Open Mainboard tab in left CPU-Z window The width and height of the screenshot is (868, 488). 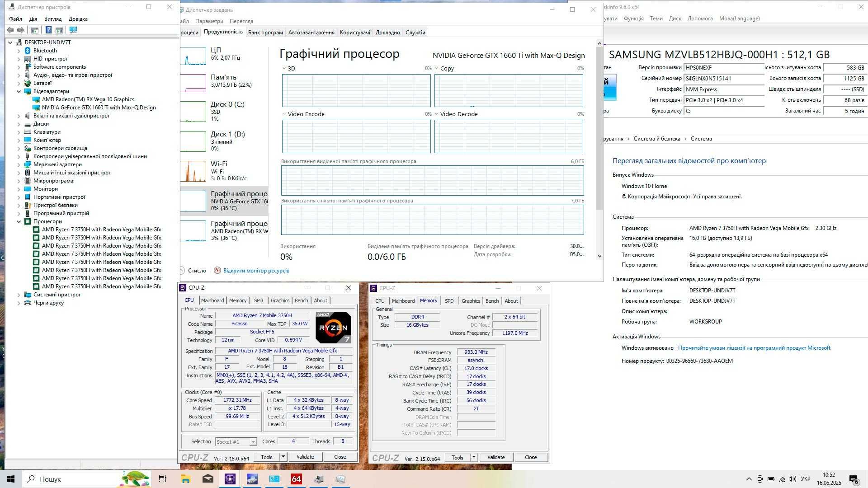pos(212,300)
